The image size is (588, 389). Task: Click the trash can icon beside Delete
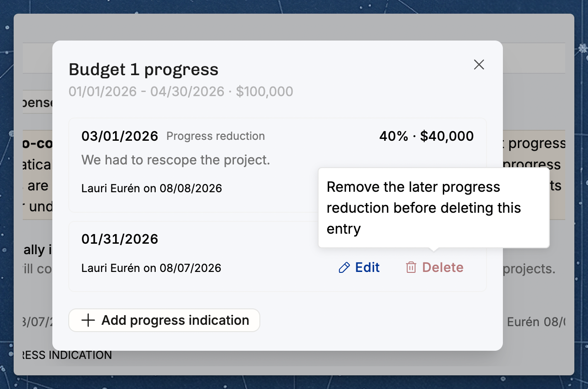click(411, 268)
